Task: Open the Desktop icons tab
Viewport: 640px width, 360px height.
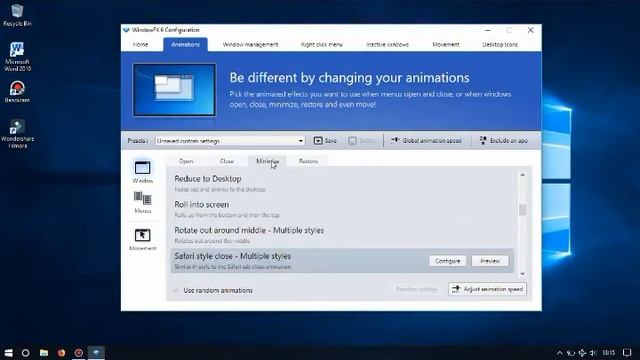Action: pyautogui.click(x=500, y=44)
